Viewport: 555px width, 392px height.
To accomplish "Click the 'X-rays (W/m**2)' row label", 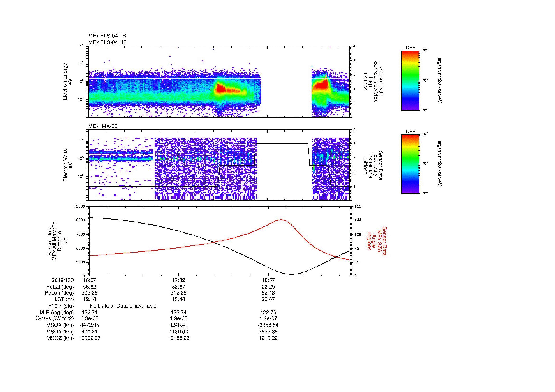I will (55, 318).
